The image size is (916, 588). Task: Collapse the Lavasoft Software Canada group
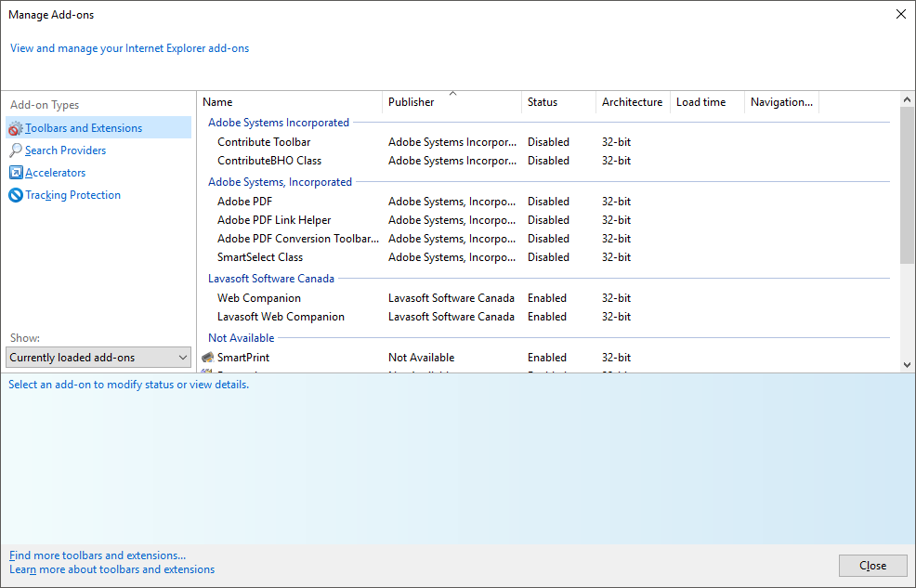click(x=270, y=279)
